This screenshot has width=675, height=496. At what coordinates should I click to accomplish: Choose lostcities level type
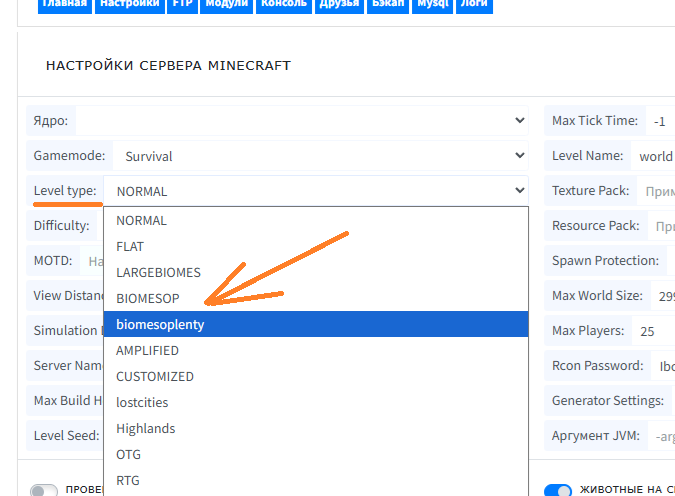coord(316,402)
